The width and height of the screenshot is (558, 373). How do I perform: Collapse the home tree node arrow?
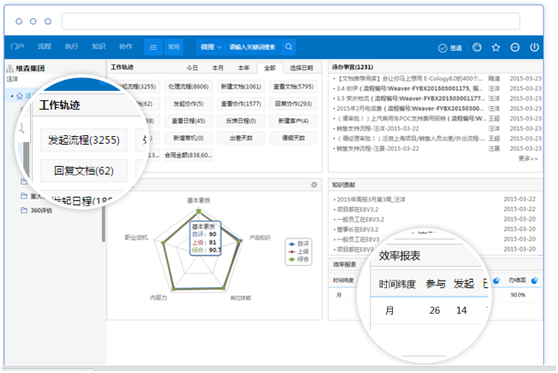tap(12, 96)
